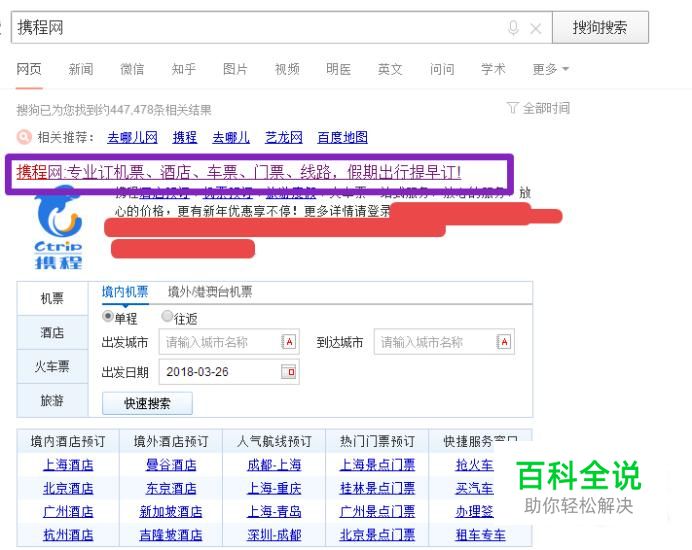This screenshot has width=692, height=550.
Task: Open related suggestion 百度地图
Action: click(x=342, y=137)
